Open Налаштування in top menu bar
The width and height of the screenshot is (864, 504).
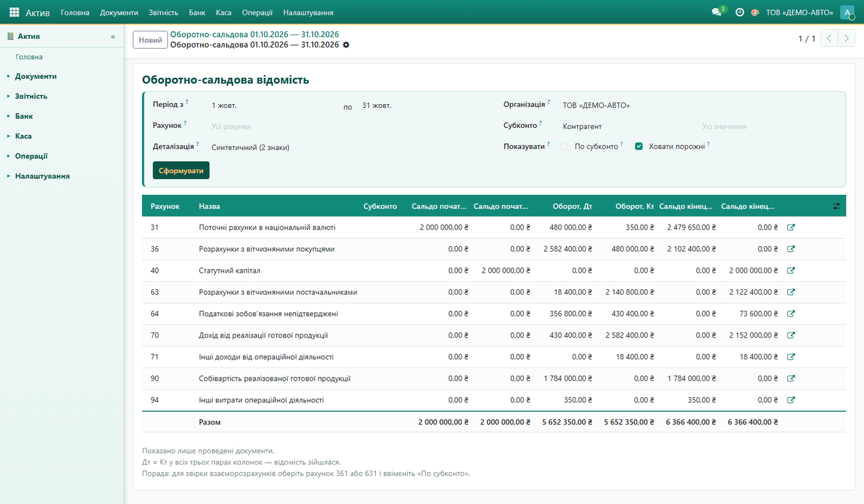pos(308,12)
